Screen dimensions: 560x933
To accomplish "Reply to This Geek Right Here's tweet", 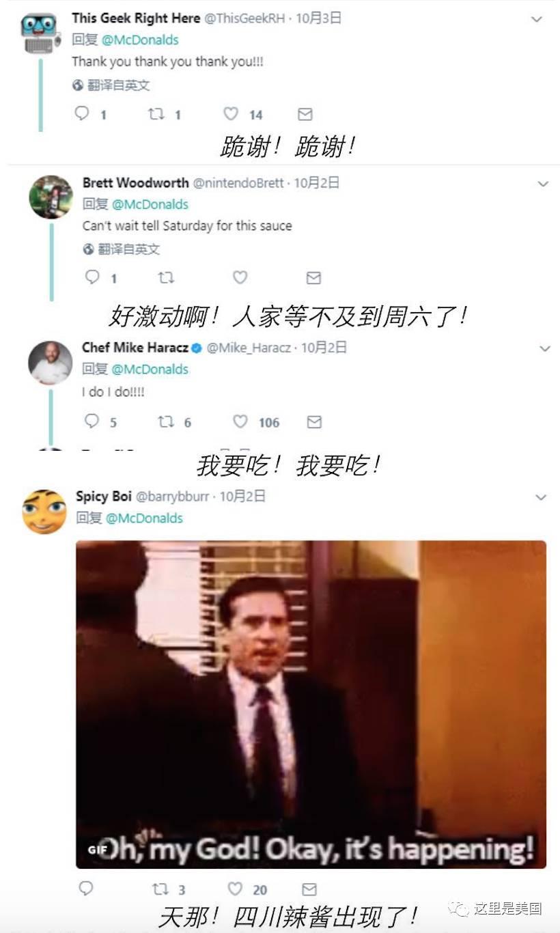I will [x=82, y=113].
